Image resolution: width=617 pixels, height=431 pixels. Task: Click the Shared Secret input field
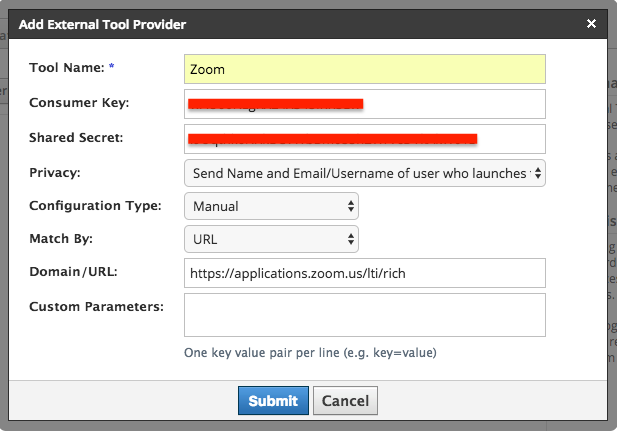(x=365, y=139)
